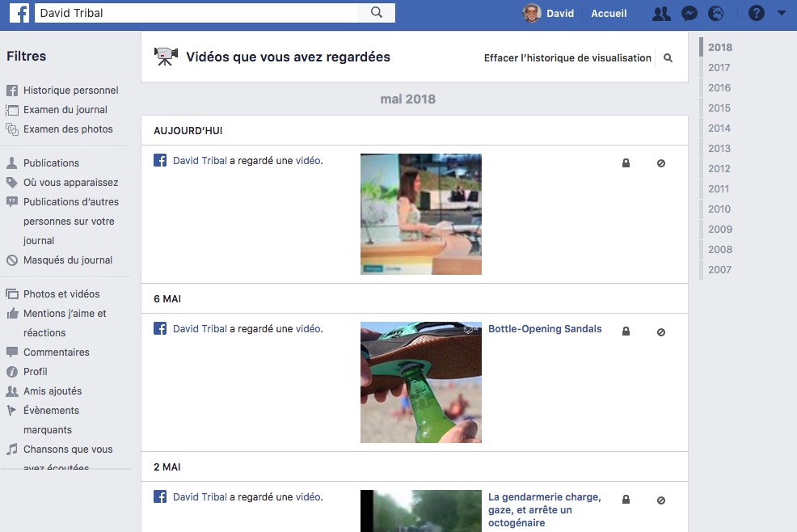This screenshot has height=532, width=797.
Task: Click Facebook icon beside 2 MAI entry
Action: [x=160, y=496]
